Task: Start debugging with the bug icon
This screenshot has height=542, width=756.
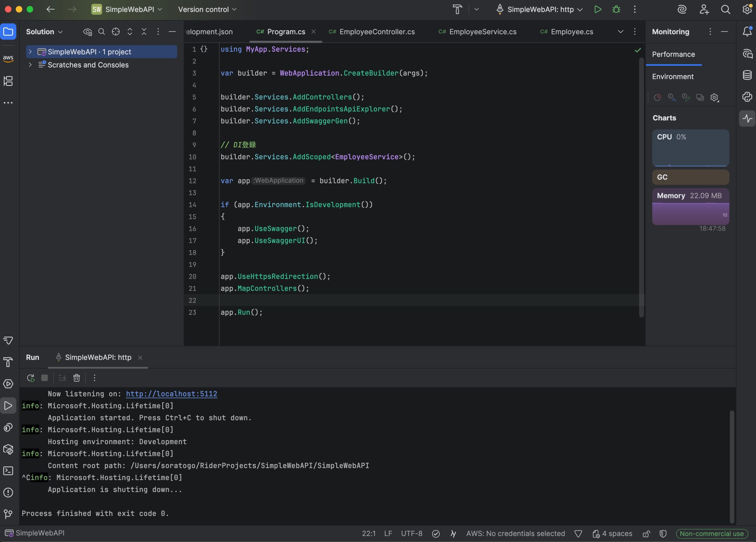Action: 616,9
